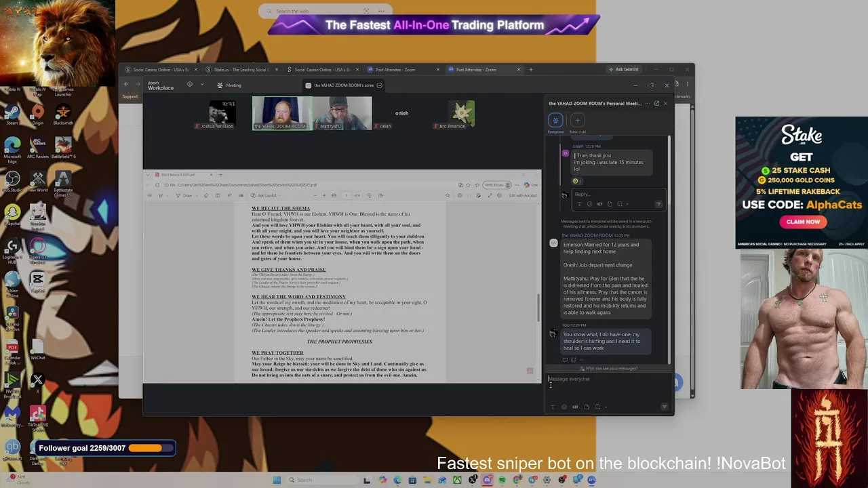This screenshot has height=488, width=868.
Task: Zoom in with plus on PDF toolbar
Action: (x=324, y=196)
